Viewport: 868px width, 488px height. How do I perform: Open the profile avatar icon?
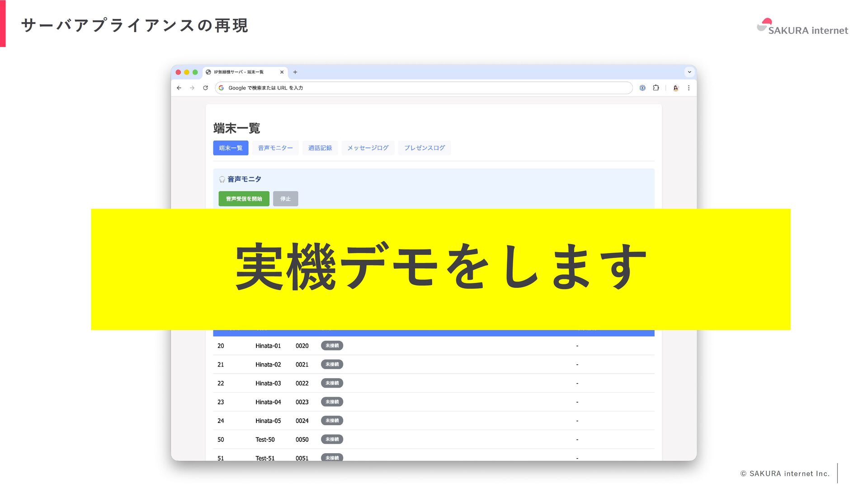[676, 88]
